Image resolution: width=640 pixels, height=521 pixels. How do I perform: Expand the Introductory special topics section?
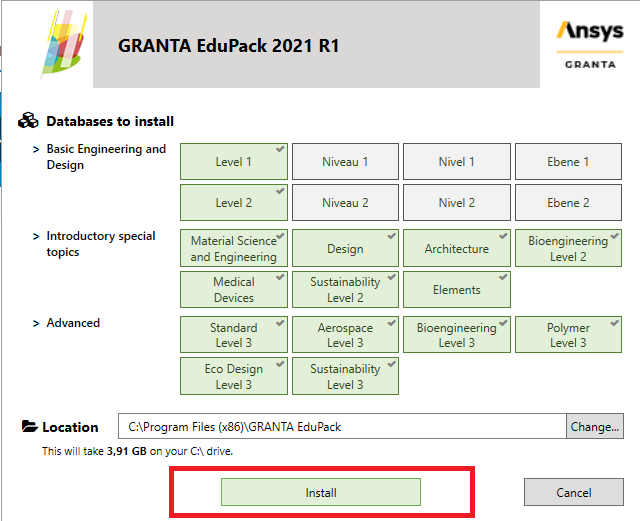click(36, 237)
